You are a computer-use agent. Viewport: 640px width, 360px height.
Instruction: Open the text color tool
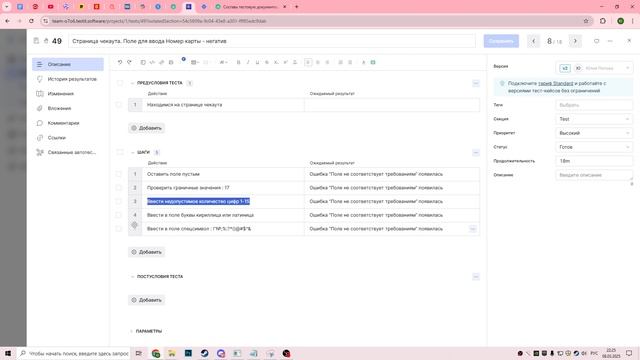pos(363,62)
